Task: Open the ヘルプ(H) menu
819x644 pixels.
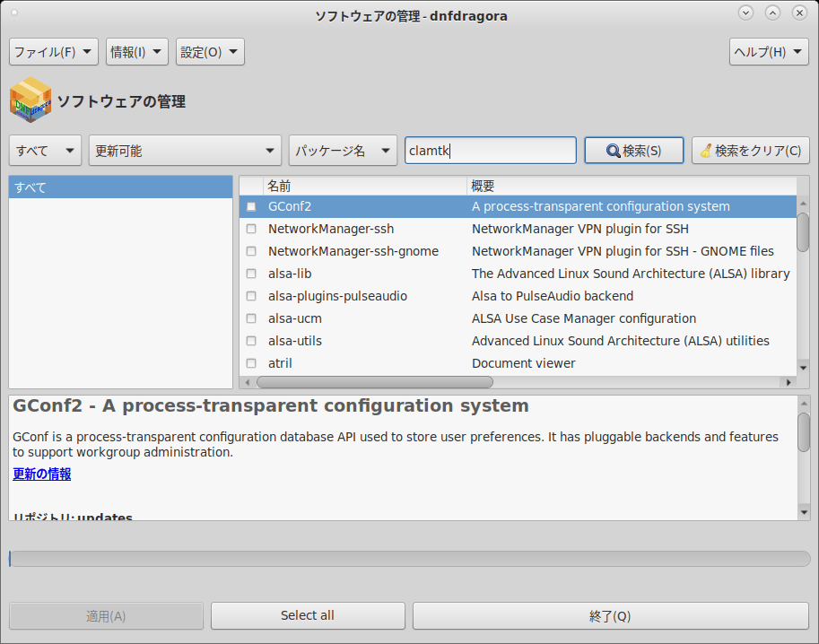Action: pos(769,52)
